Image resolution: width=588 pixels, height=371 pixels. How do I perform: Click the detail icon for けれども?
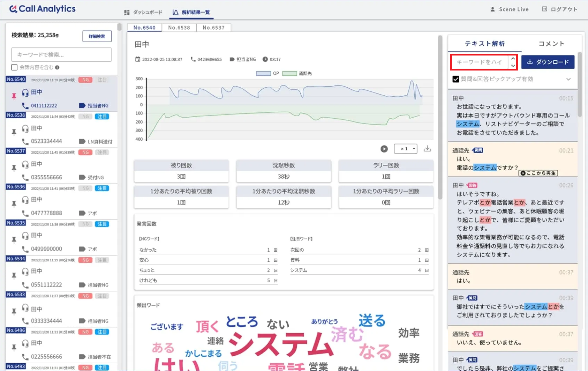click(276, 281)
